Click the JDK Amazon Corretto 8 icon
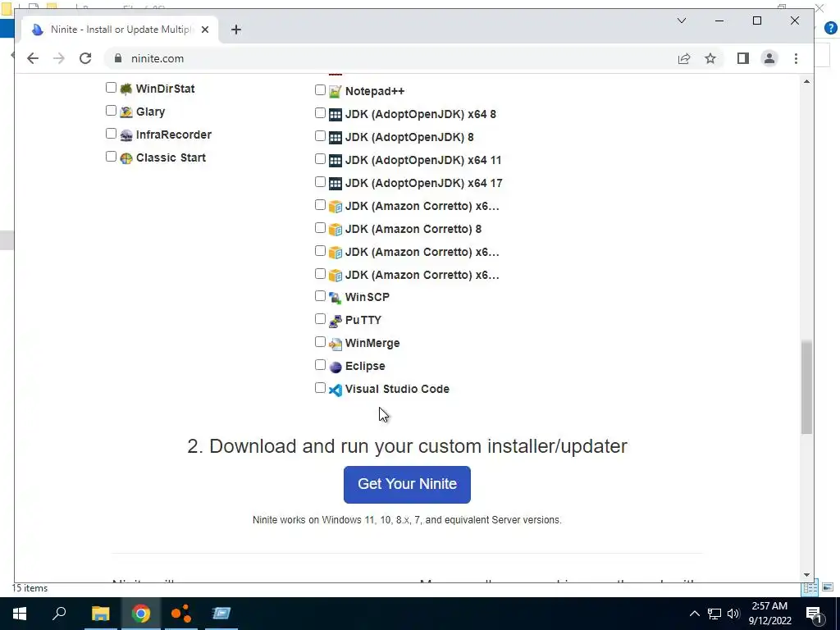This screenshot has height=630, width=840. (x=335, y=230)
